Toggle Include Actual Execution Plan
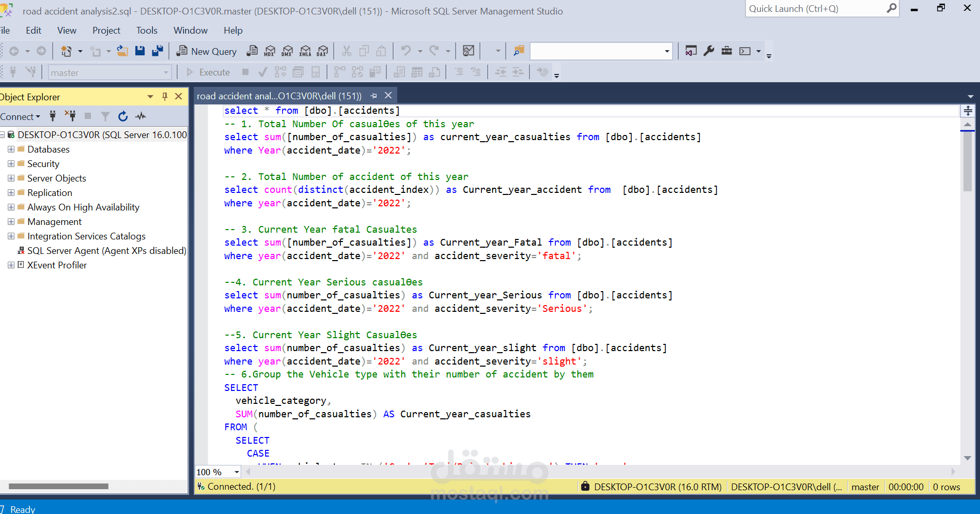This screenshot has height=514, width=980. (x=339, y=72)
